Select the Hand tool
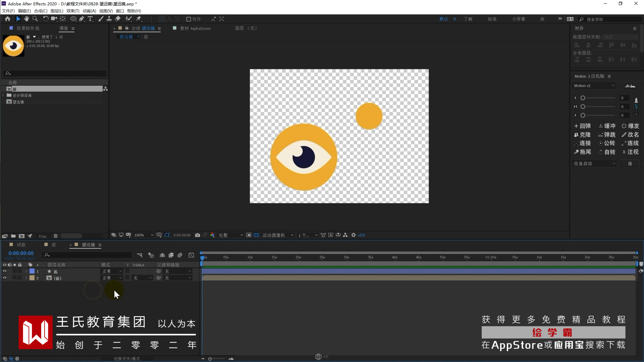Viewport: 644px width, 362px height. point(26,19)
